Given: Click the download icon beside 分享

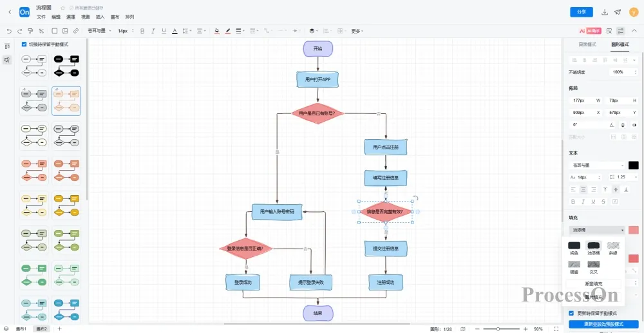Looking at the screenshot, I should (x=605, y=12).
